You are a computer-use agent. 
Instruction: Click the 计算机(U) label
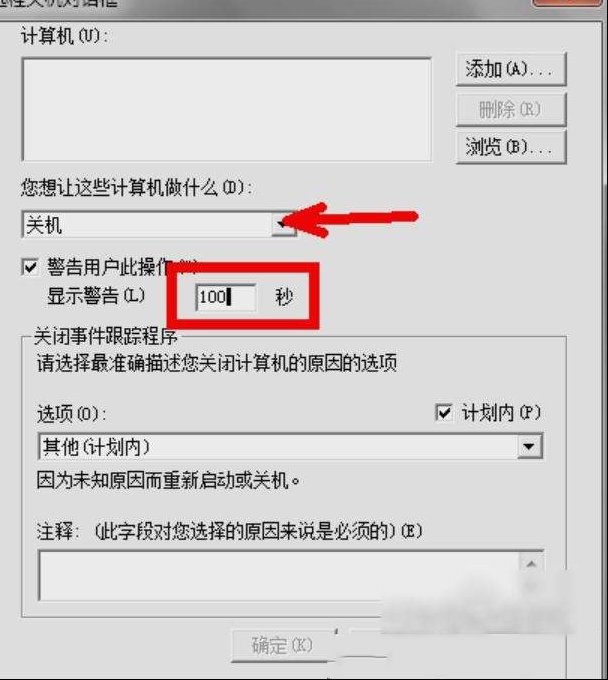pos(64,36)
